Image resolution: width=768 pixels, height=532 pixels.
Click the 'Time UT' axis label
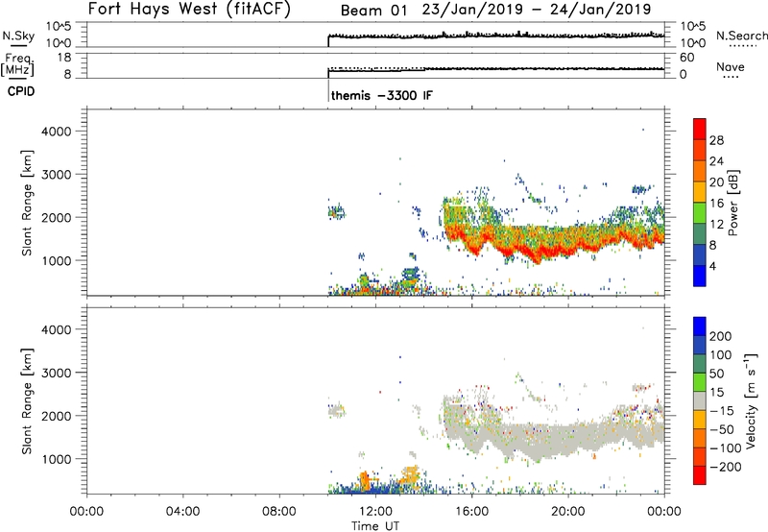coord(375,526)
